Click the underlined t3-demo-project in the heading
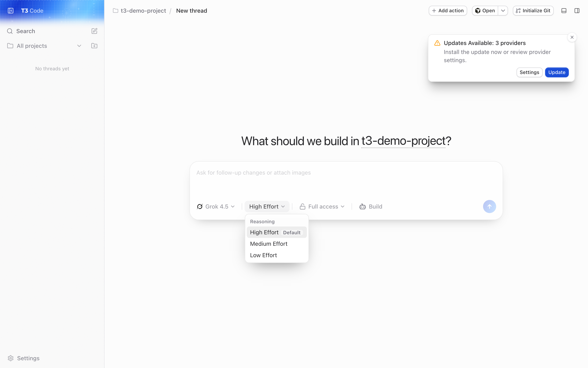This screenshot has width=588, height=368. click(x=403, y=141)
